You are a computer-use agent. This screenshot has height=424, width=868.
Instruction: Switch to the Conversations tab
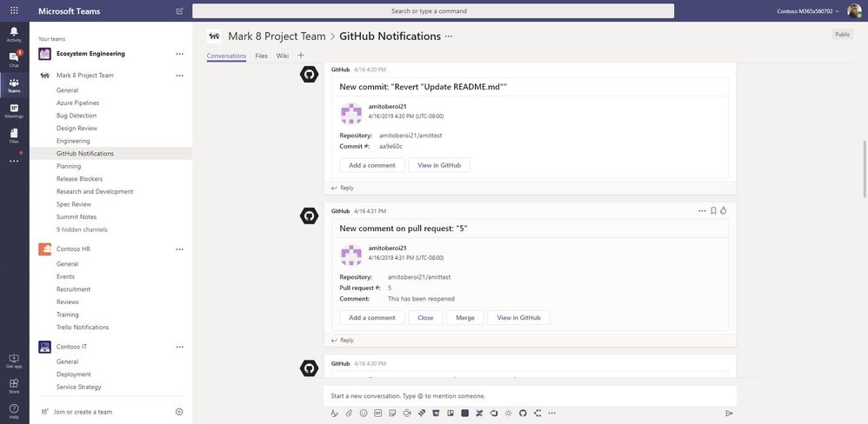pos(226,56)
